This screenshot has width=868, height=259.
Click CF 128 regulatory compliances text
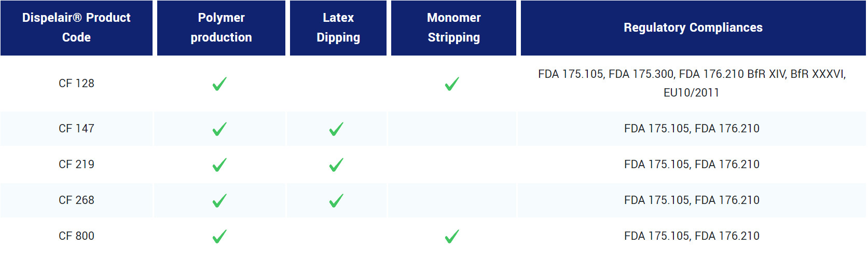point(692,84)
